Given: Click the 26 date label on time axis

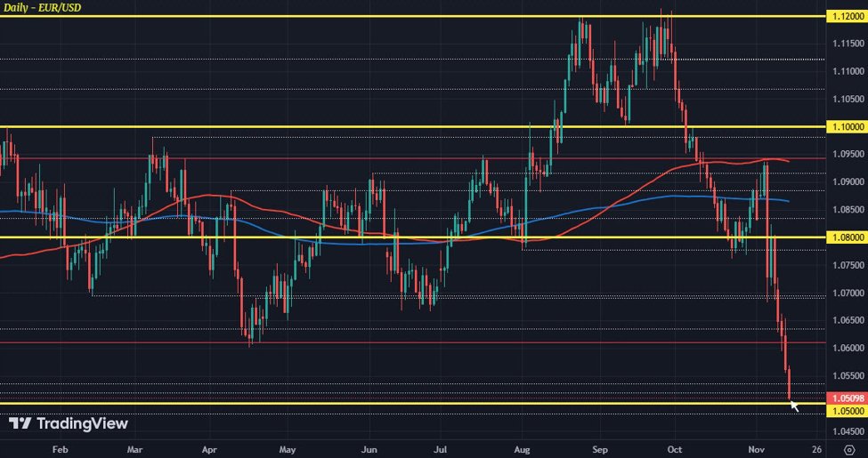Looking at the screenshot, I should tap(816, 449).
